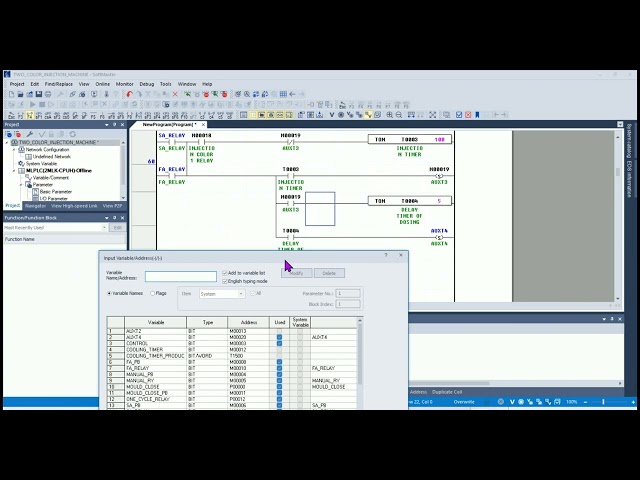The image size is (640, 480).
Task: Open Function/Function Block panel dropdown arrow
Action: 107,218
